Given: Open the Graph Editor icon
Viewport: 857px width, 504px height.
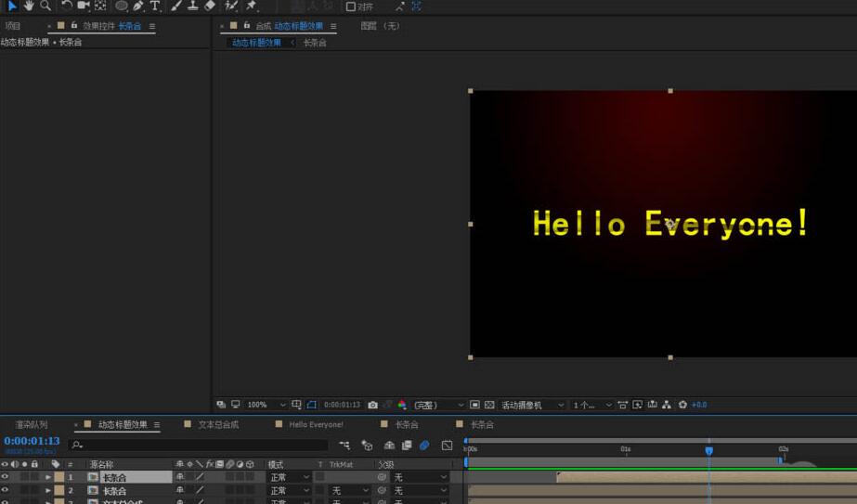Looking at the screenshot, I should [448, 446].
